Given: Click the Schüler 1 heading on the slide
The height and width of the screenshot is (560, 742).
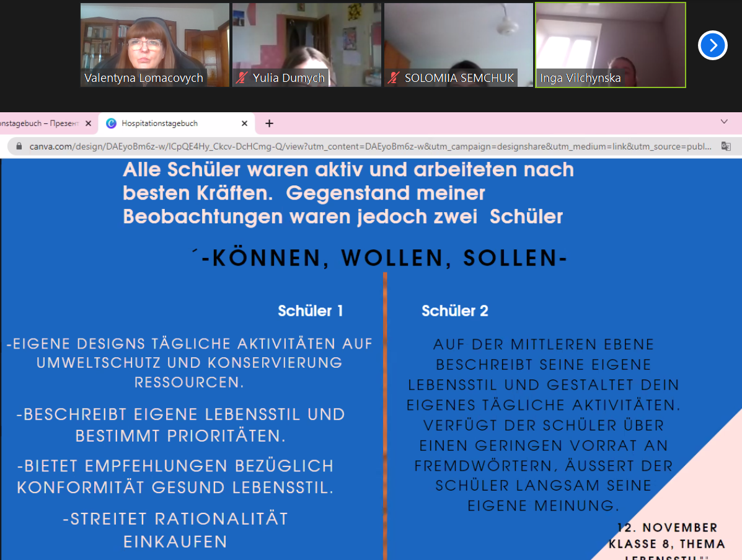Looking at the screenshot, I should [x=311, y=311].
